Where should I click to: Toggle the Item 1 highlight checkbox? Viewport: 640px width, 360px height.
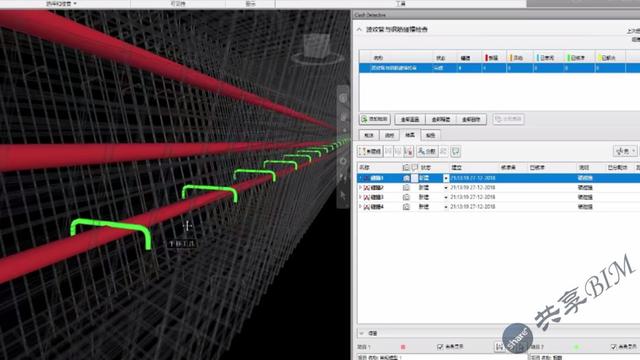pos(440,347)
